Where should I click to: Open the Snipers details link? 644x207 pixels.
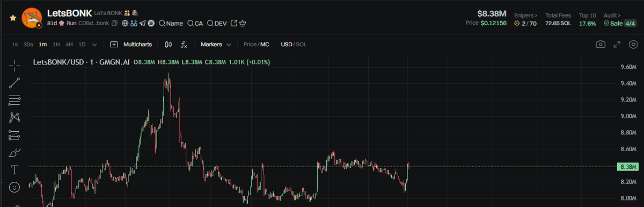pos(526,15)
